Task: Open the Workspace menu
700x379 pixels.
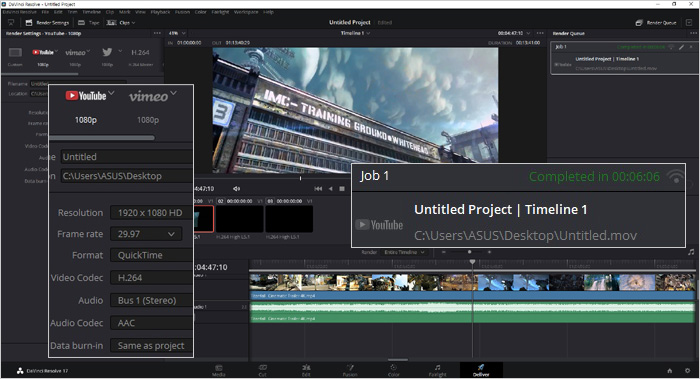Action: click(x=246, y=12)
